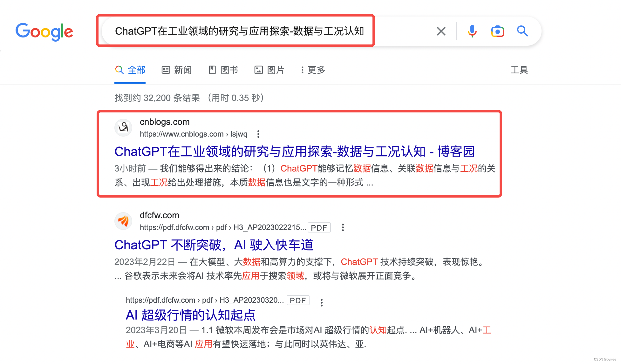
Task: Start voice search with the microphone icon
Action: 472,31
